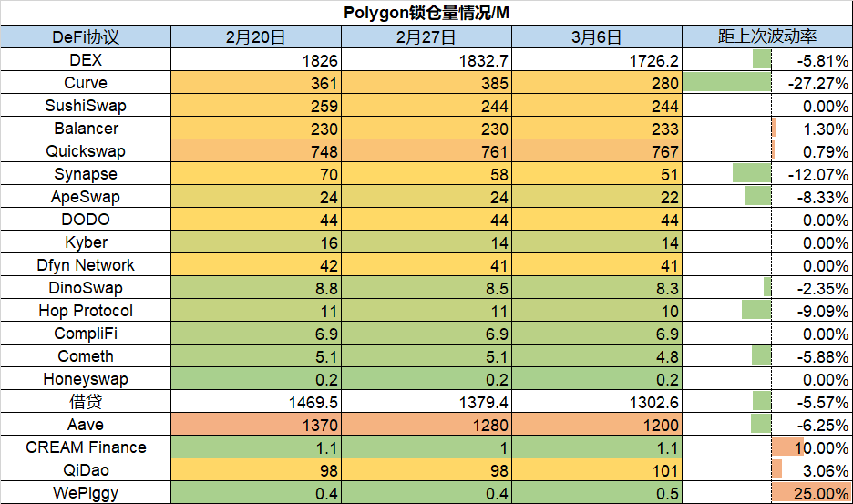Viewport: 853px width, 504px height.
Task: Click the 'DODO' protocol cell
Action: click(x=86, y=220)
